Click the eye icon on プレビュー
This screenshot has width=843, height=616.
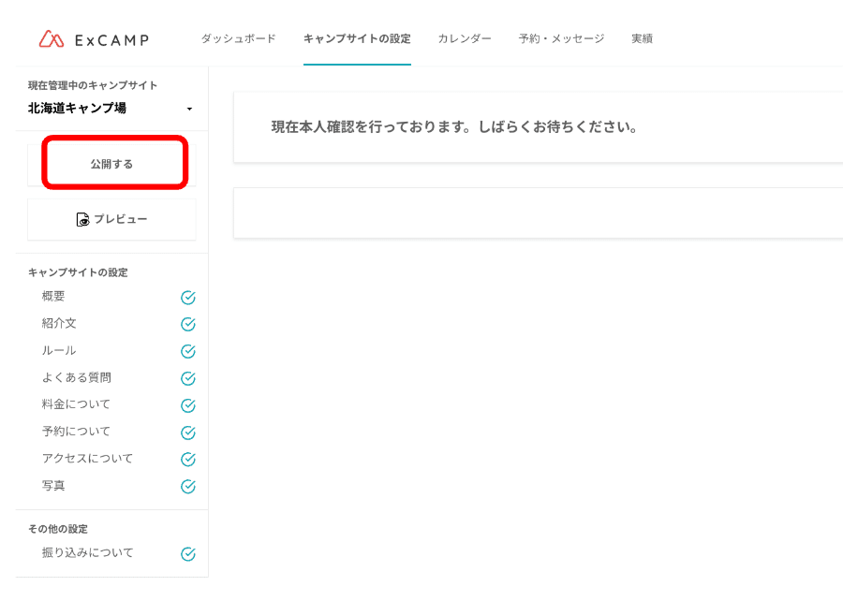[82, 219]
